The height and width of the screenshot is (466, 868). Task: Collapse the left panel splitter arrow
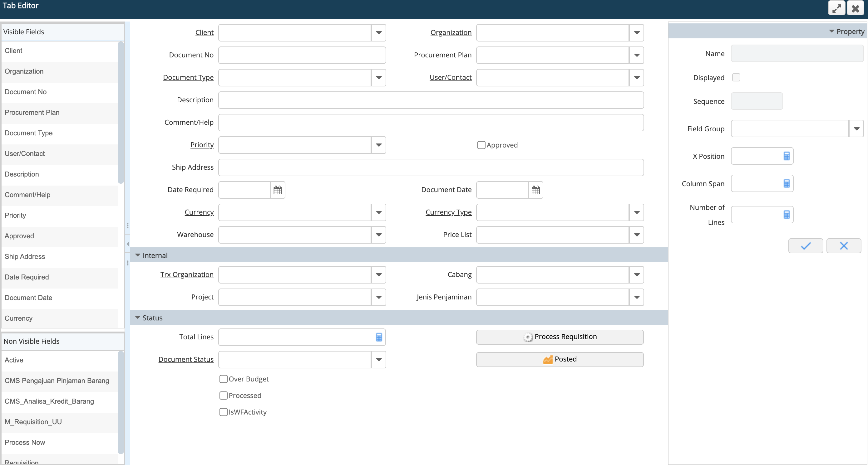click(128, 244)
